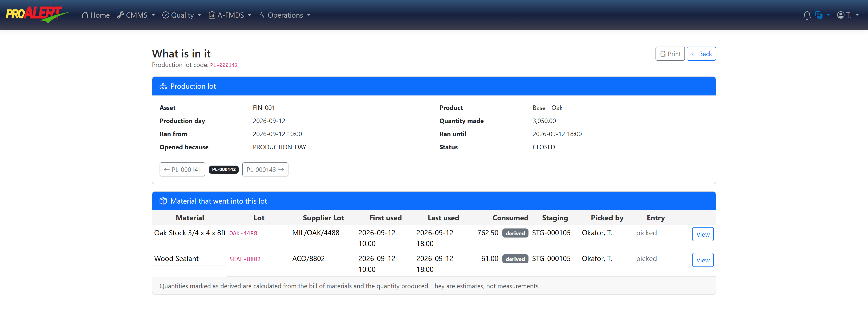The height and width of the screenshot is (309, 868).
Task: View the Oak Stock material entry
Action: (x=703, y=234)
